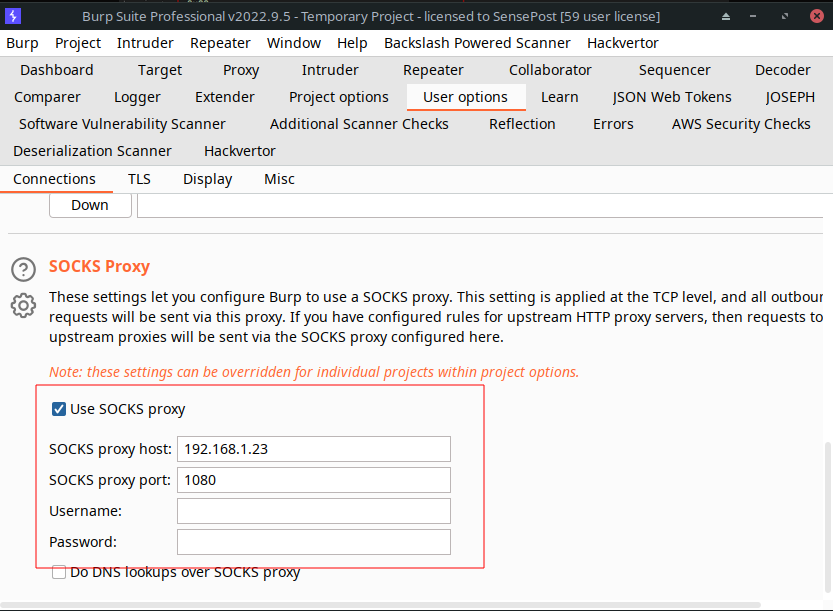The width and height of the screenshot is (833, 611).
Task: Click SOCKS Proxy settings gear icon
Action: coord(23,305)
